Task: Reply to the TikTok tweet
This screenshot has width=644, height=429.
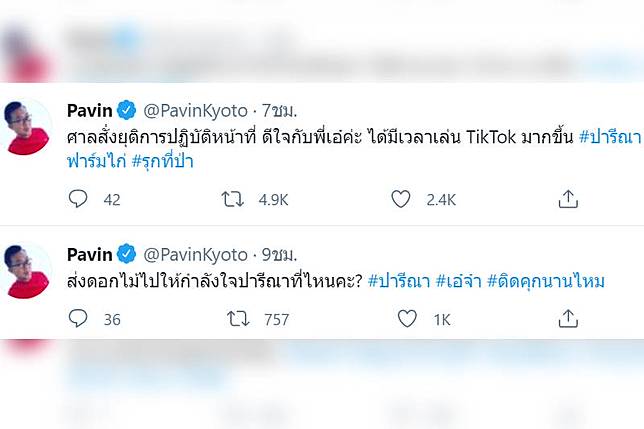Action: 79,199
